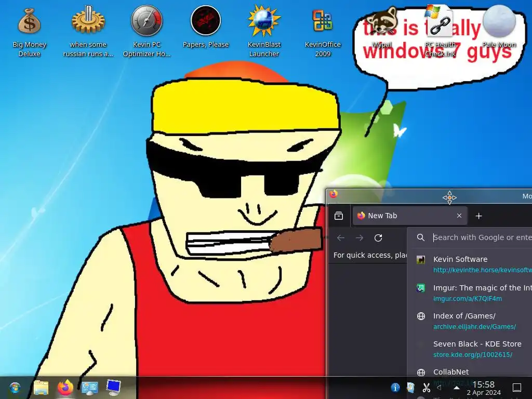Click the volume speaker tray icon
Image resolution: width=532 pixels, height=399 pixels.
[x=440, y=388]
